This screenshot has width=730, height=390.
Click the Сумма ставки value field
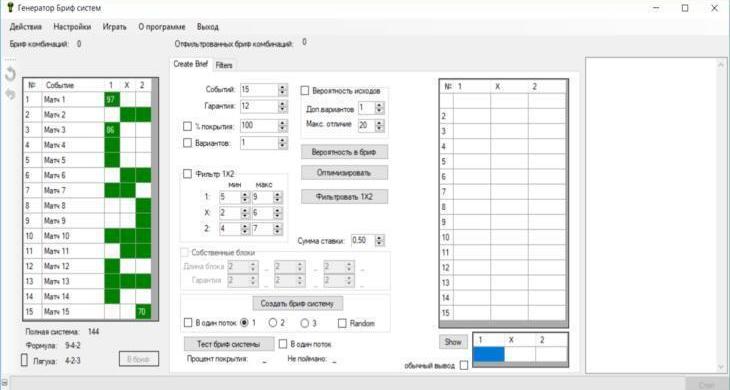point(363,241)
